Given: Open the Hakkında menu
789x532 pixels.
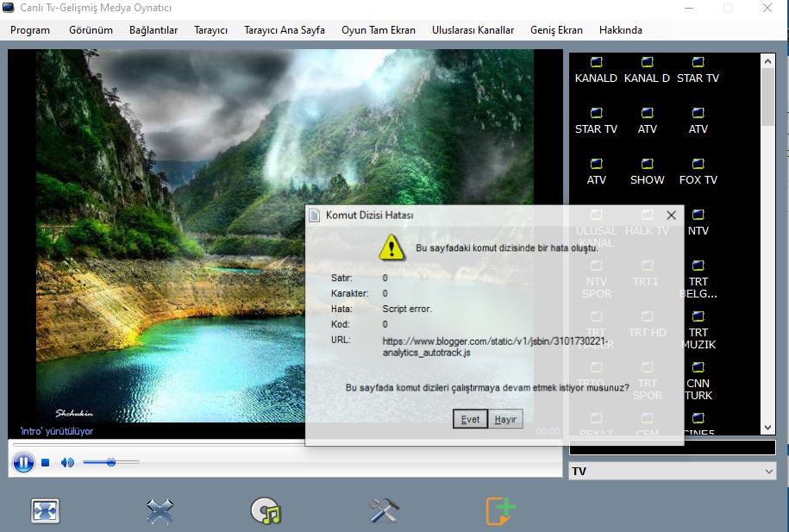Looking at the screenshot, I should pyautogui.click(x=621, y=30).
